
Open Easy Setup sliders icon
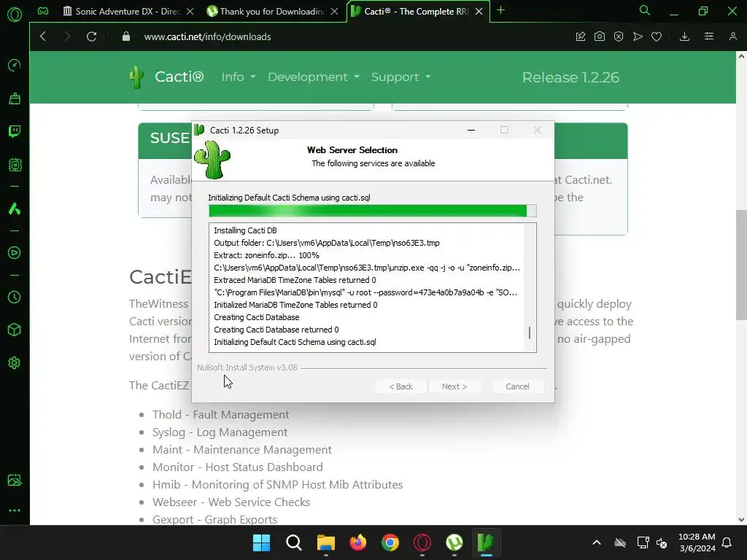point(709,36)
